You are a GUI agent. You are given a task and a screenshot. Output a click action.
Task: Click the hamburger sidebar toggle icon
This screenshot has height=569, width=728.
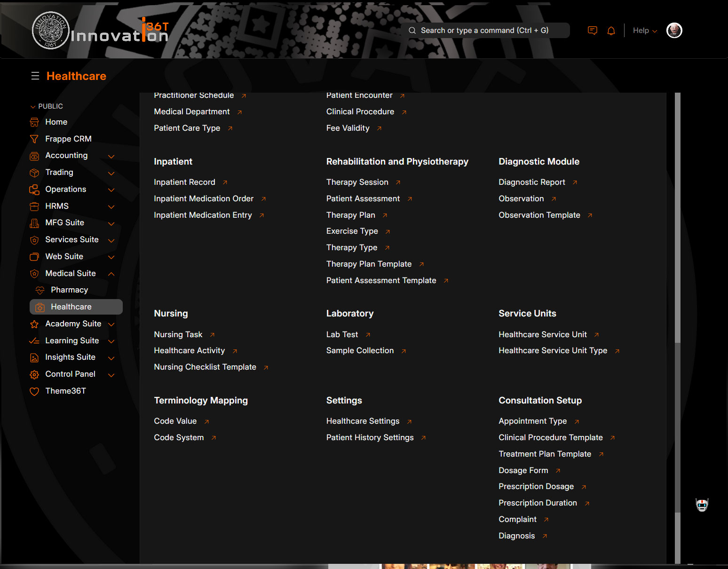35,76
